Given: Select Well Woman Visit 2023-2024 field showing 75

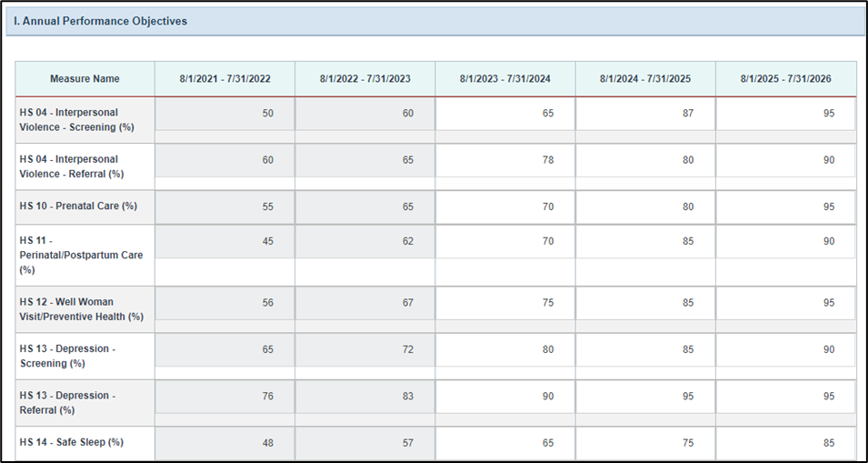Looking at the screenshot, I should tap(504, 303).
